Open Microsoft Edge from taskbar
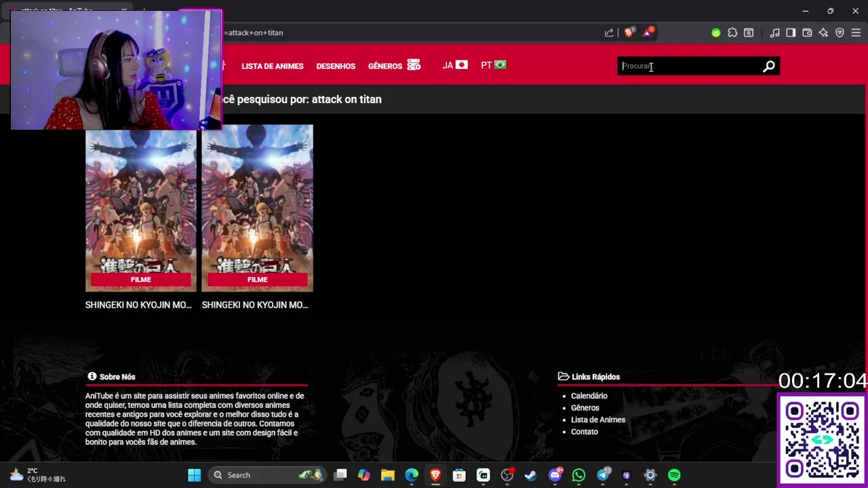 412,475
